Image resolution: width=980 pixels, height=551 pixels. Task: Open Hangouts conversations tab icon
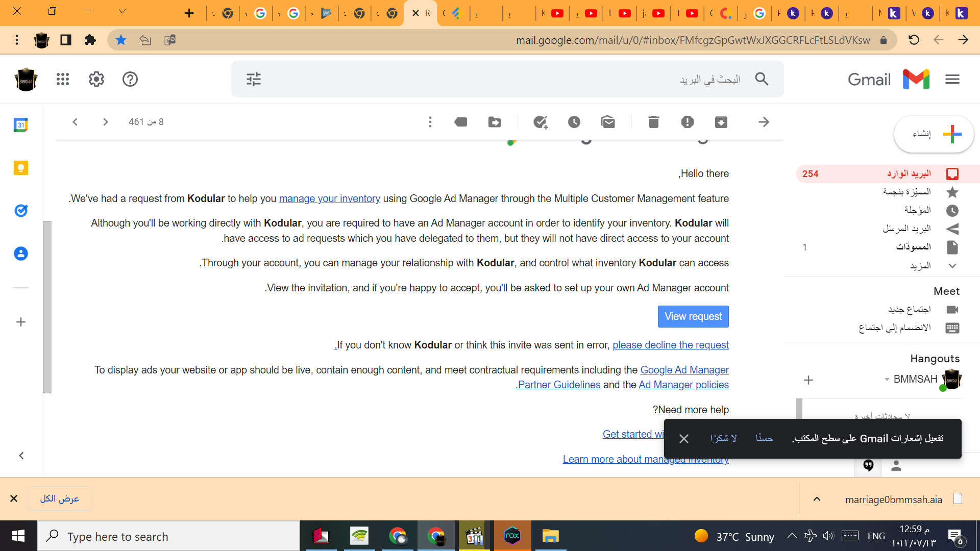point(868,465)
